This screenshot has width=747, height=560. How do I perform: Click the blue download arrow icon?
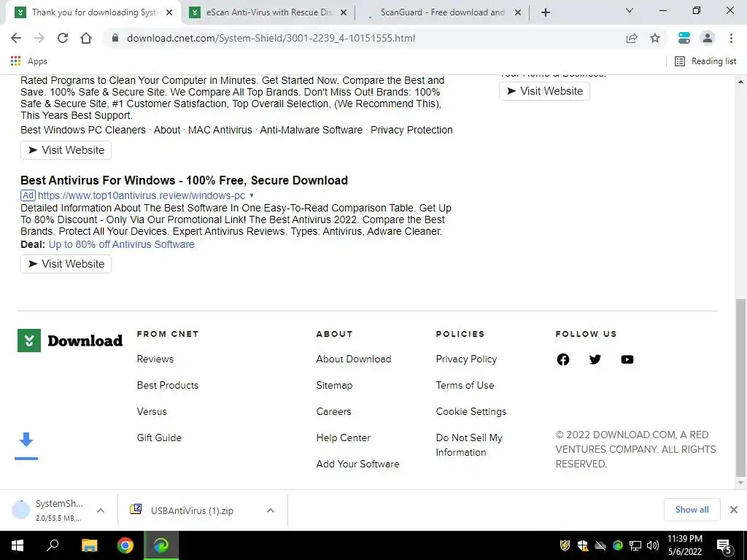[26, 446]
